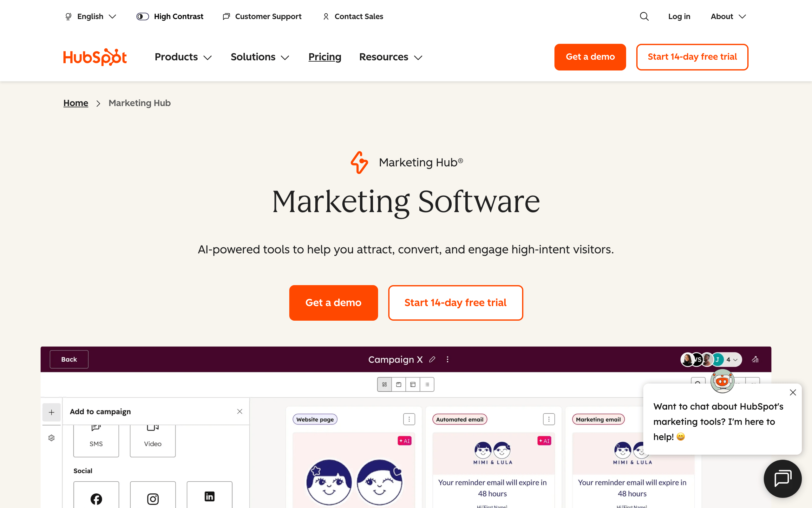Select the list view icon

[x=427, y=384]
